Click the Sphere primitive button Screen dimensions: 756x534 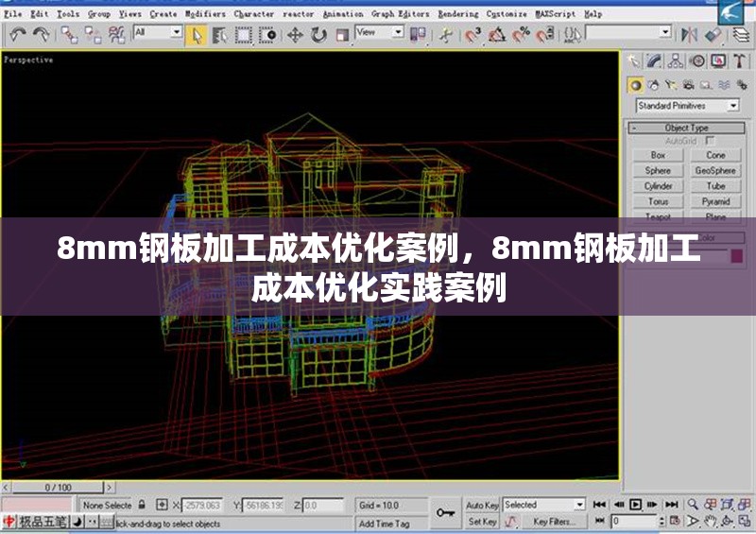pyautogui.click(x=658, y=171)
